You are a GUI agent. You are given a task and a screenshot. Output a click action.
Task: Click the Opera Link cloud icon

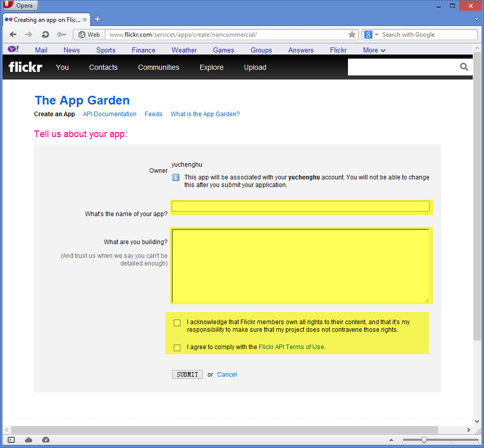(29, 440)
